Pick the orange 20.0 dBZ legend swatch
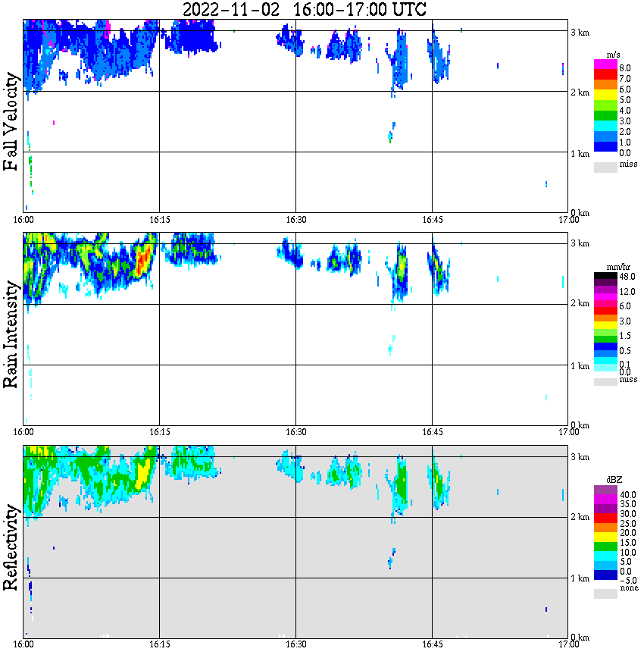Image resolution: width=644 pixels, height=658 pixels. point(605,528)
